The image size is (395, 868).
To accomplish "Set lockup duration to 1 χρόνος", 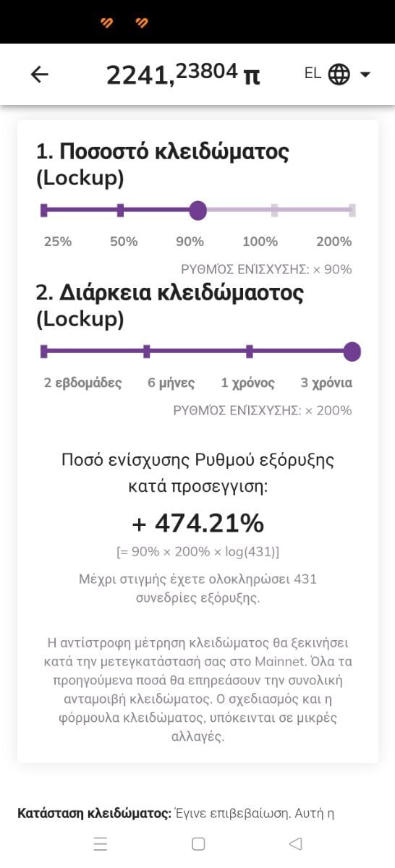I will click(x=250, y=352).
